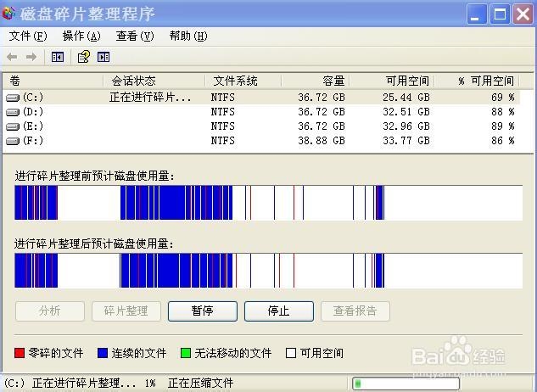Sort by the 卷 column header
This screenshot has width=537, height=392.
point(53,81)
